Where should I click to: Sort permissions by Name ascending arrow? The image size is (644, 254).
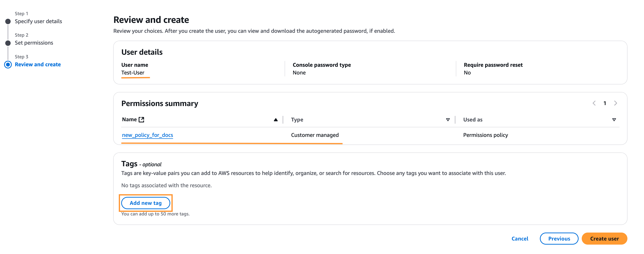(276, 120)
